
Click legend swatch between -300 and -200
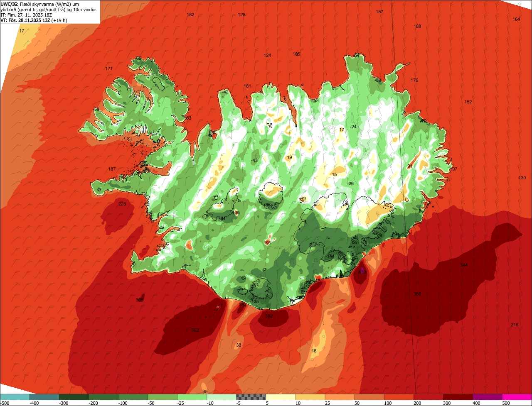(74, 397)
